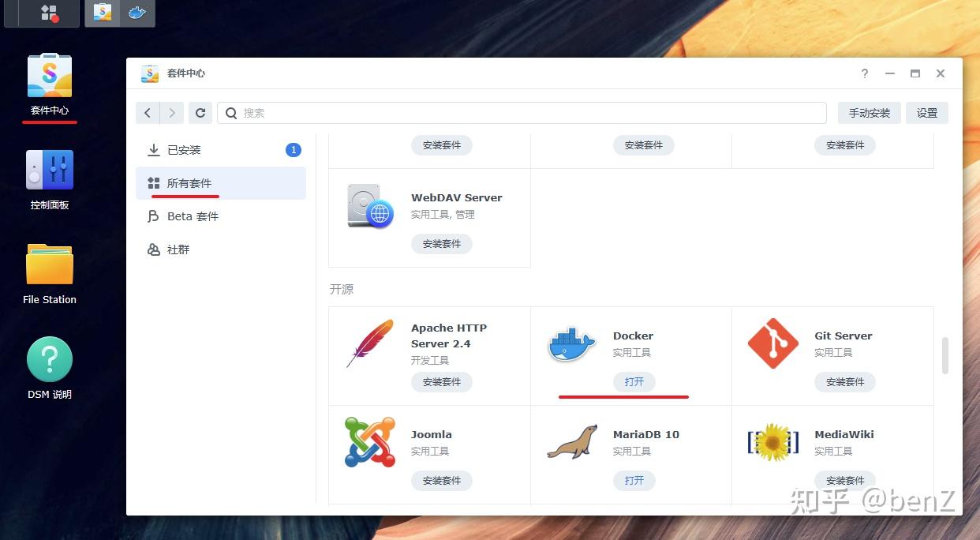The width and height of the screenshot is (980, 540).
Task: Select the Git Server icon
Action: pyautogui.click(x=772, y=343)
